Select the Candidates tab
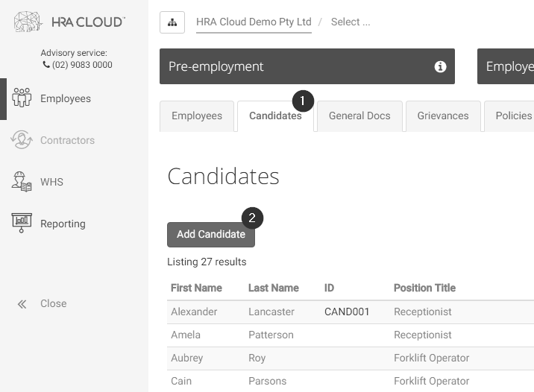 pyautogui.click(x=275, y=116)
